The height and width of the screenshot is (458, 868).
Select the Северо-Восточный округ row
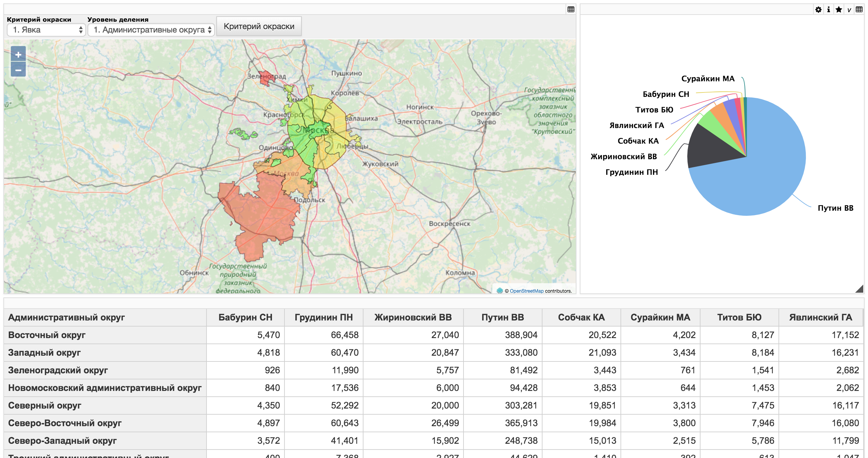coord(434,423)
